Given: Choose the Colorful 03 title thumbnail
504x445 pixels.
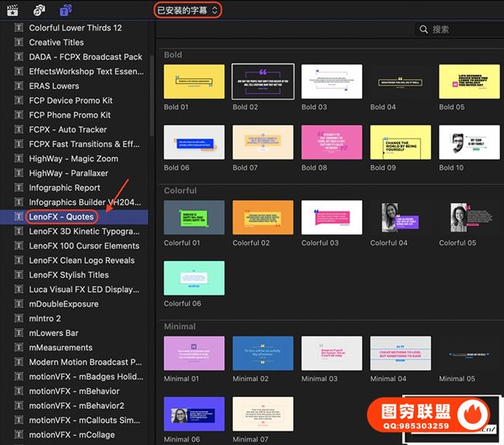Looking at the screenshot, I should (x=332, y=217).
